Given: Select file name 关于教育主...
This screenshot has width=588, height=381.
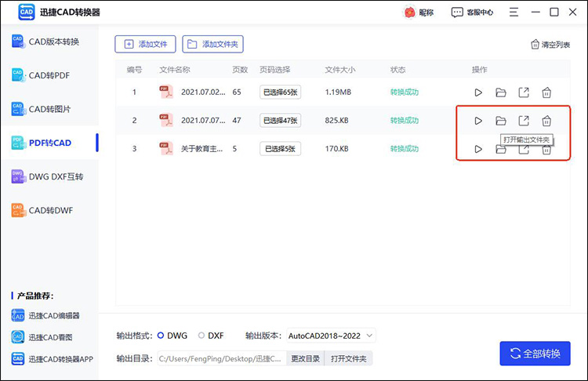Looking at the screenshot, I should (201, 149).
